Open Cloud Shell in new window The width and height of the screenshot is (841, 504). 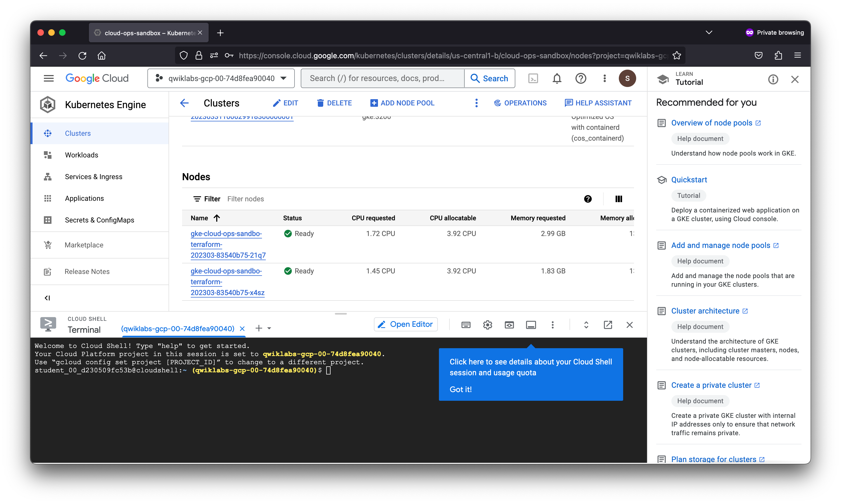click(608, 325)
